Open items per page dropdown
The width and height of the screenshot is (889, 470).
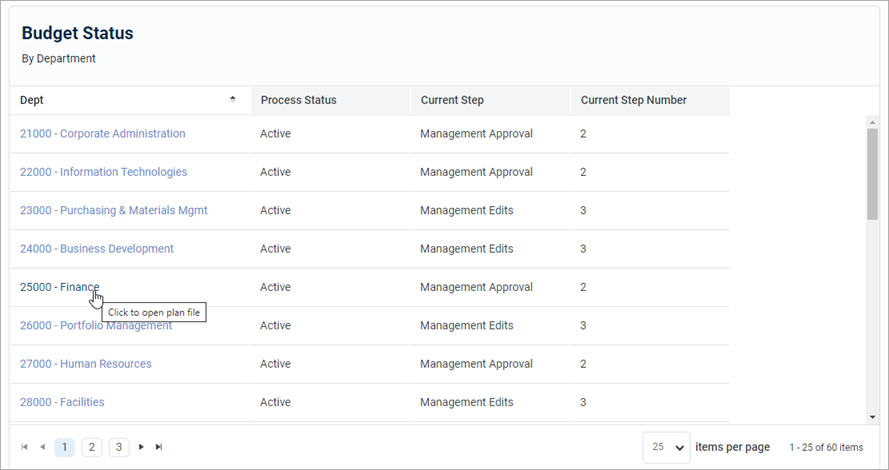tap(666, 447)
